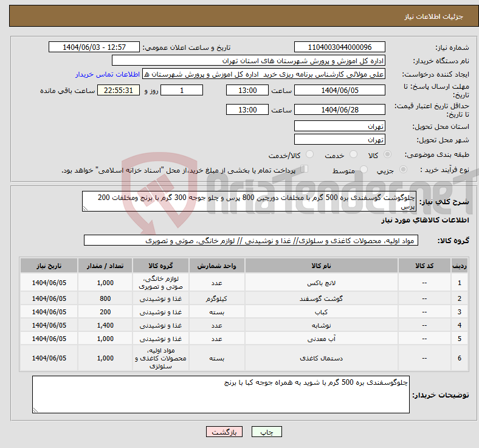This screenshot has width=479, height=448.
Task: Click the quantity 800 cell
Action: (105, 298)
